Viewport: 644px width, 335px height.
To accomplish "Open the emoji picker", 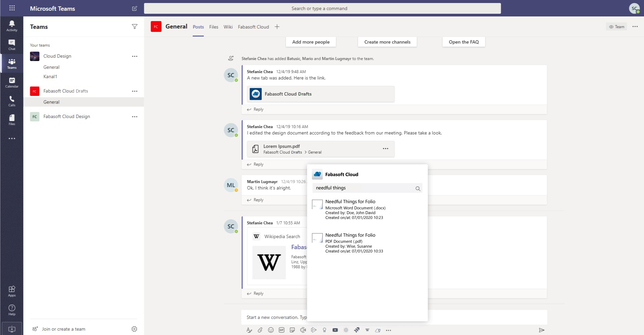I will point(271,330).
